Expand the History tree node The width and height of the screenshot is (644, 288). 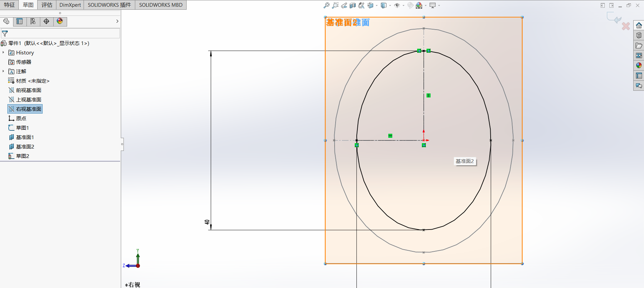tap(3, 52)
